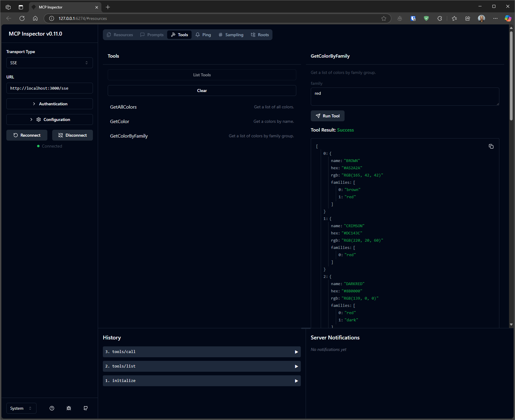Click the Disconnect button
515x420 pixels.
point(72,135)
